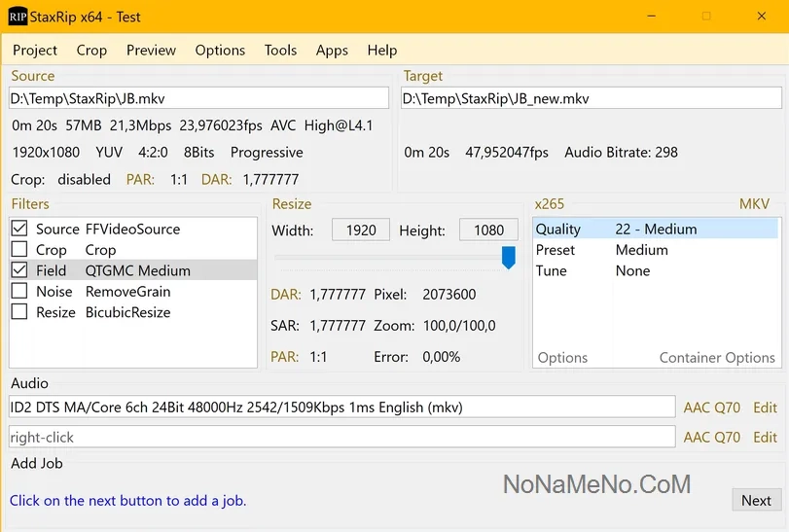The image size is (789, 532).
Task: Click the Width input field
Action: [x=361, y=231]
